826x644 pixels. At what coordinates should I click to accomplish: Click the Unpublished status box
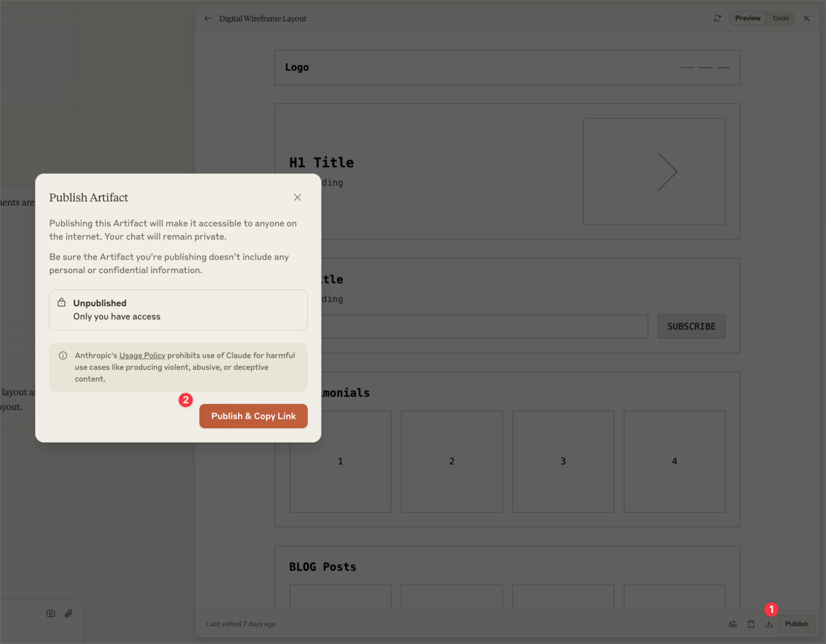click(x=178, y=310)
